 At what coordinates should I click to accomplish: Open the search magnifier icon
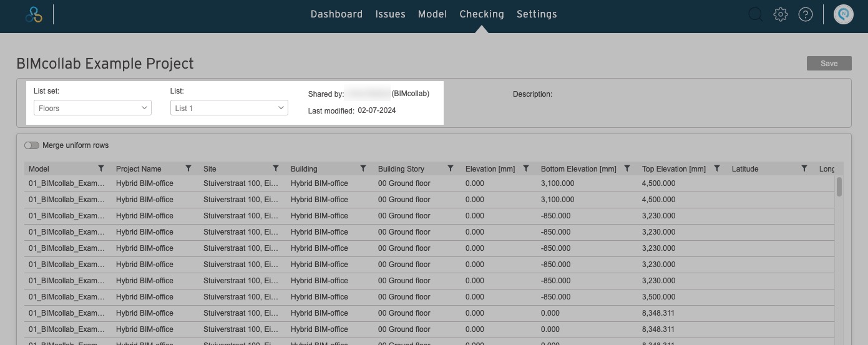(x=755, y=14)
